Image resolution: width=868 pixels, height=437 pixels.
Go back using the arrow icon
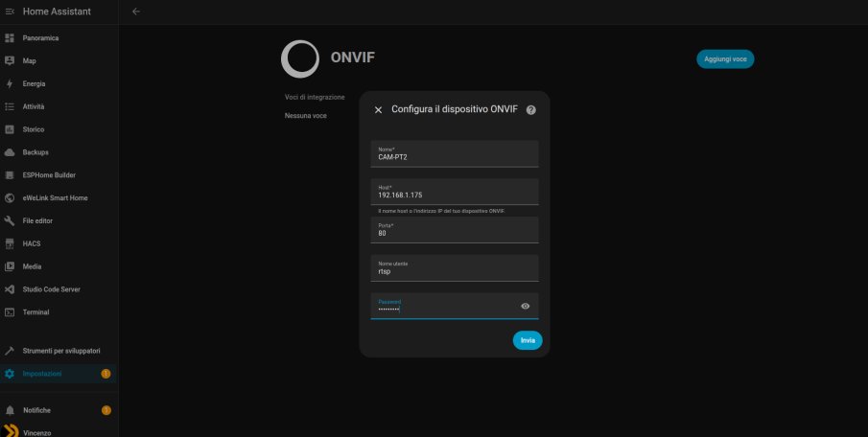(136, 11)
